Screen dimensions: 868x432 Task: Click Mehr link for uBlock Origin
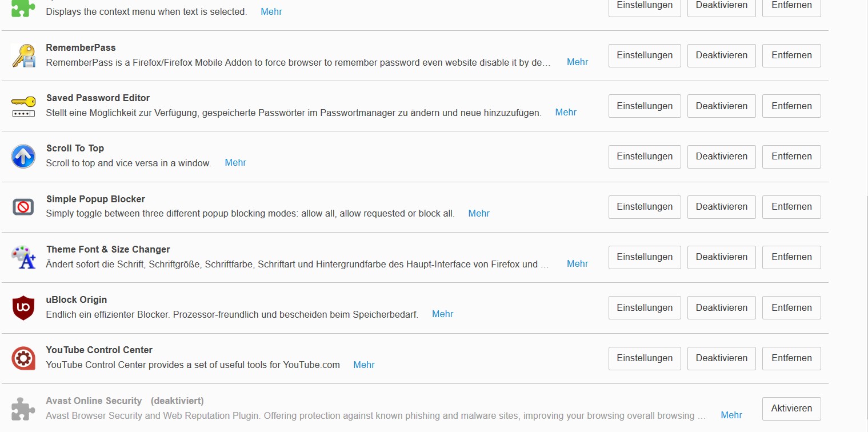pyautogui.click(x=442, y=314)
